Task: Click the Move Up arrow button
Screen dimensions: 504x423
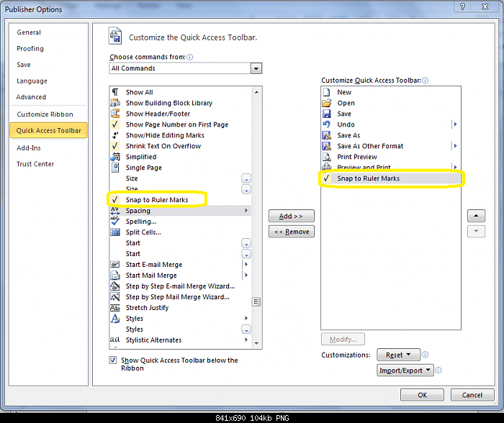Action: [476, 216]
